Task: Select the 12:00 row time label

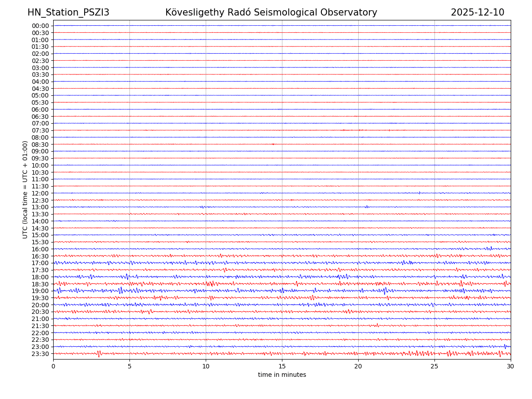Action: (40, 193)
